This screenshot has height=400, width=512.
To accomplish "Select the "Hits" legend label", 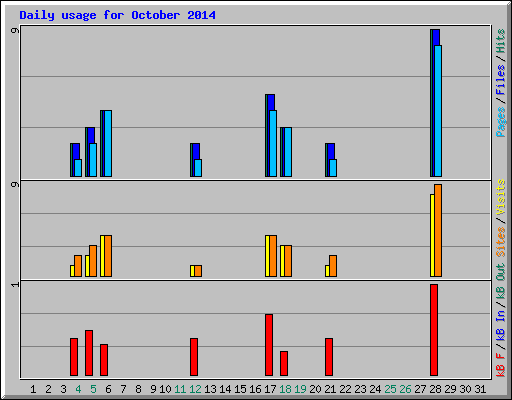I will pyautogui.click(x=501, y=41).
